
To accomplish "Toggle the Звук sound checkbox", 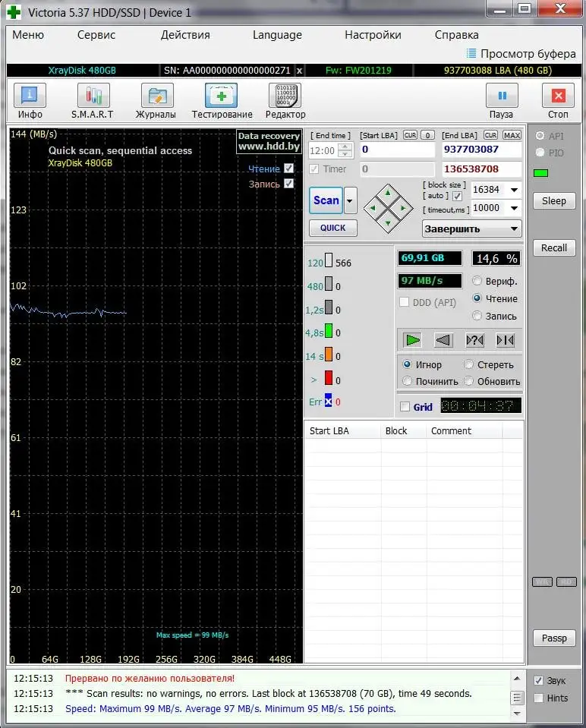I will (x=538, y=681).
